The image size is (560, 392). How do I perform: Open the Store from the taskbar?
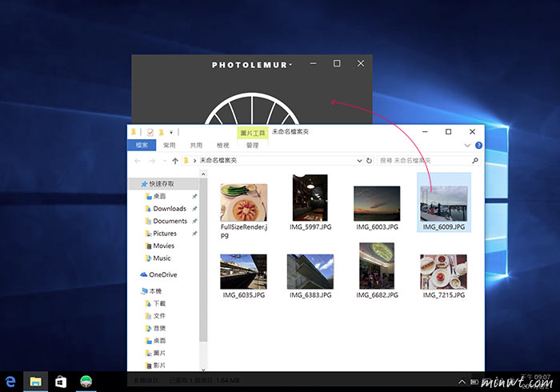(x=61, y=382)
